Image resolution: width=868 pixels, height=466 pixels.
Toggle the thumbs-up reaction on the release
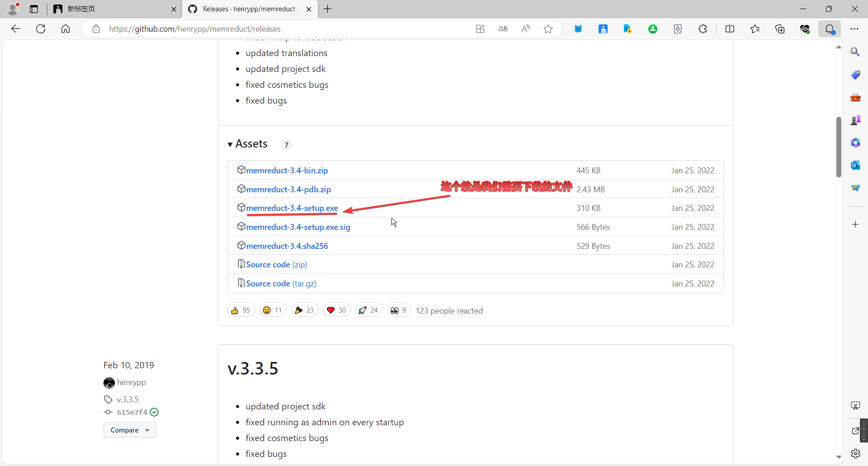tap(241, 310)
